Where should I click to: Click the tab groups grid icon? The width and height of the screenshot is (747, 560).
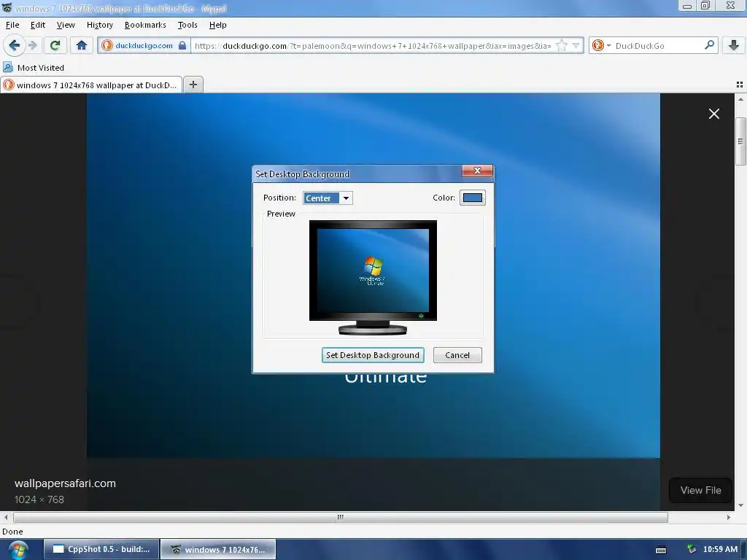[740, 85]
